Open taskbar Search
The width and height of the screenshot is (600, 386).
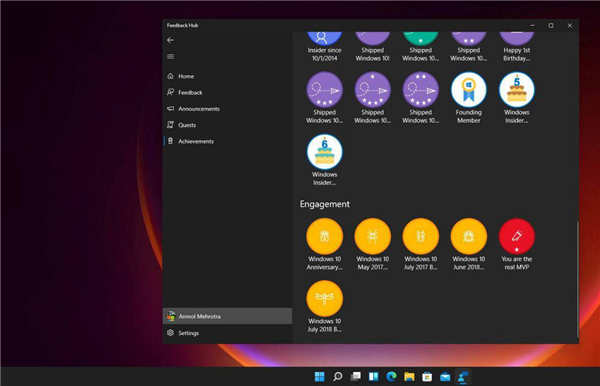click(x=338, y=377)
